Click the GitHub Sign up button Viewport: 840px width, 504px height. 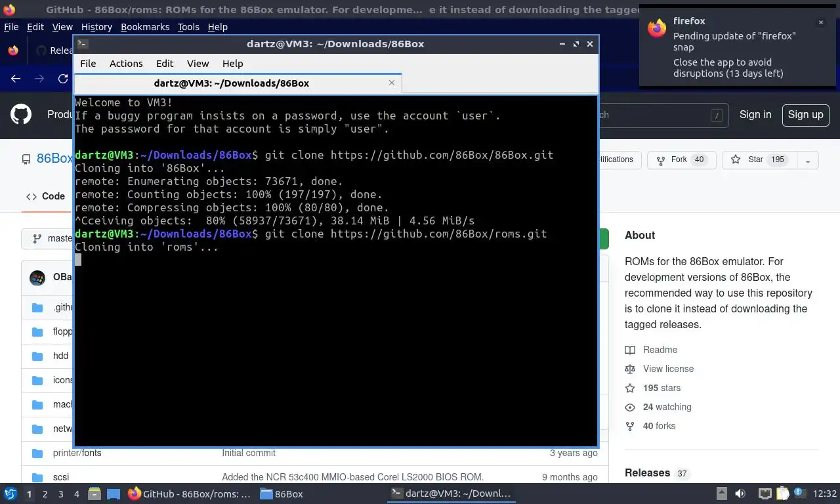pos(805,114)
